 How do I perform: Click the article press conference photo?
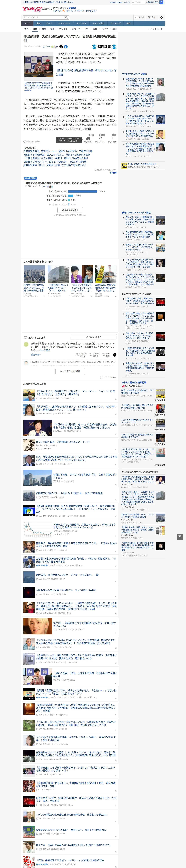[x=39, y=66]
